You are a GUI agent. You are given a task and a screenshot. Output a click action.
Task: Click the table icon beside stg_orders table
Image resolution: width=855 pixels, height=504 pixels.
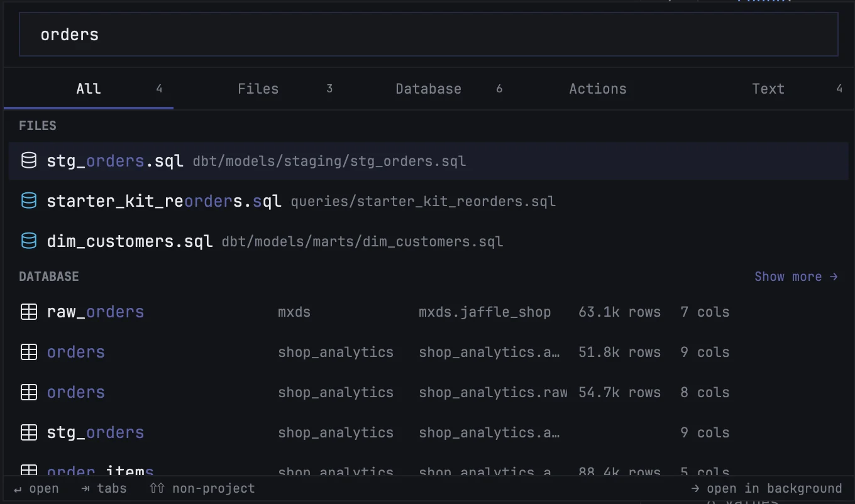(x=29, y=432)
